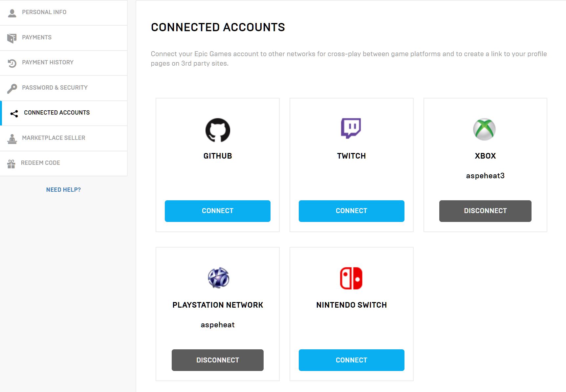Select Password & Security menu item
The height and width of the screenshot is (392, 566).
[64, 88]
